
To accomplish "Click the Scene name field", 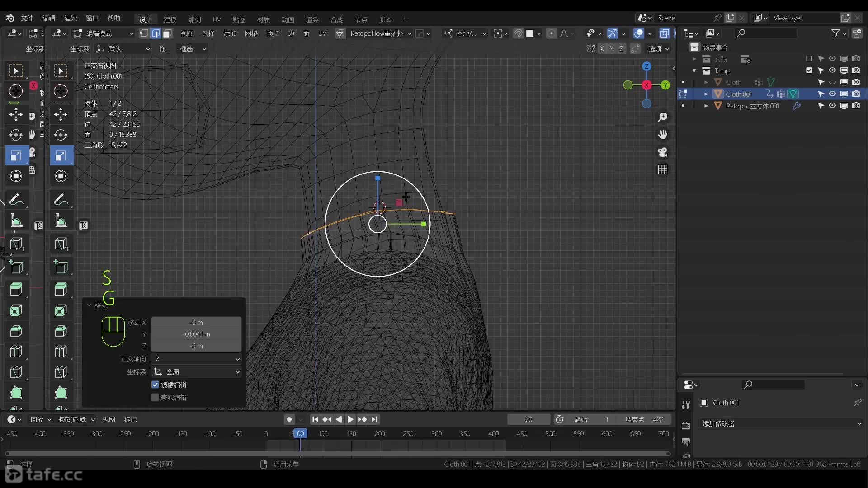I will click(x=684, y=18).
